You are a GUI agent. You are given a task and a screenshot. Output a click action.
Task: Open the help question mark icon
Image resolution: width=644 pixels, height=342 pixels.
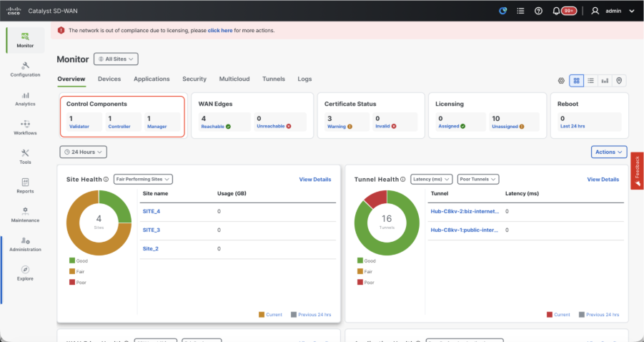pos(538,11)
